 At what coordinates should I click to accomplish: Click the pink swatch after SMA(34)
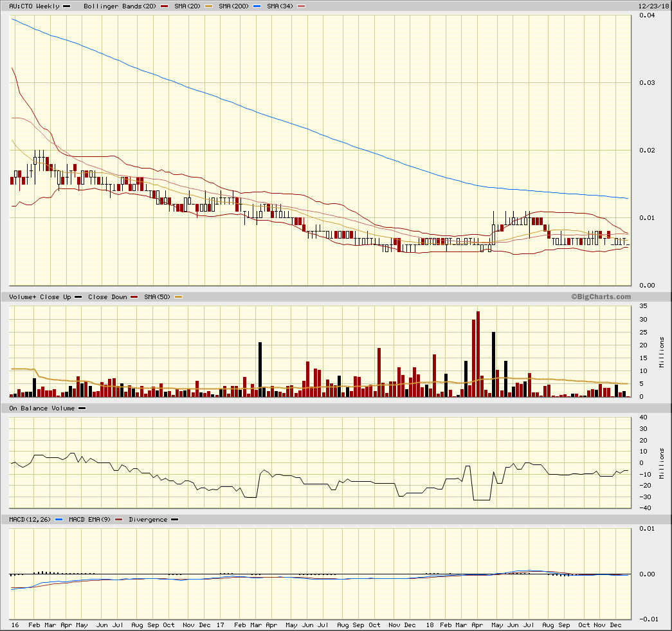click(302, 6)
